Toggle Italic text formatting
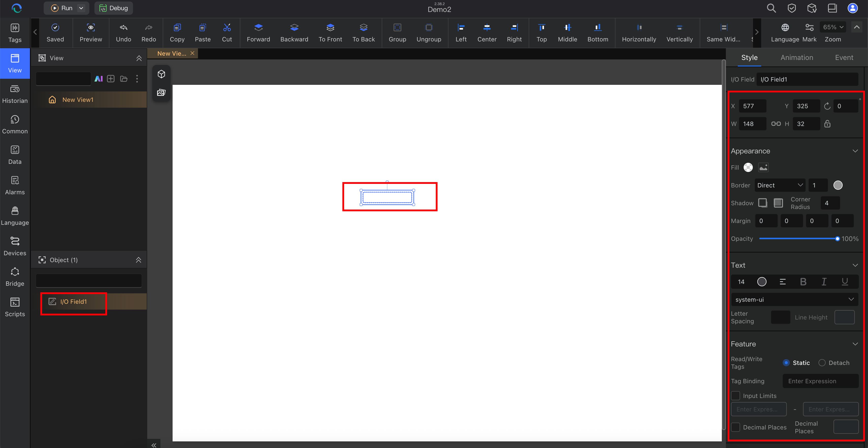 coord(824,282)
